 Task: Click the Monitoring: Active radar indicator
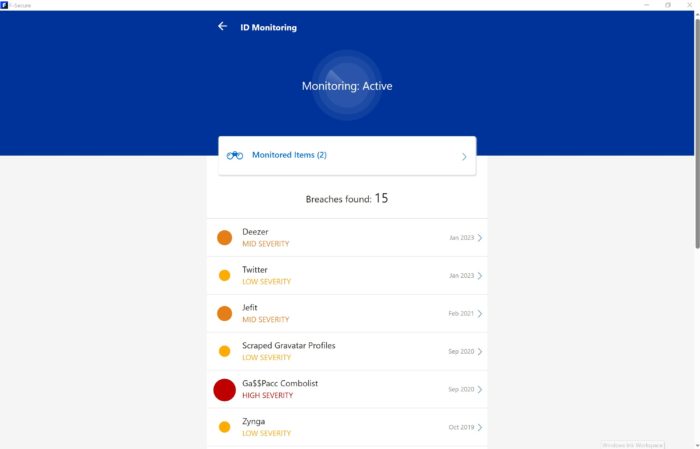pos(347,85)
